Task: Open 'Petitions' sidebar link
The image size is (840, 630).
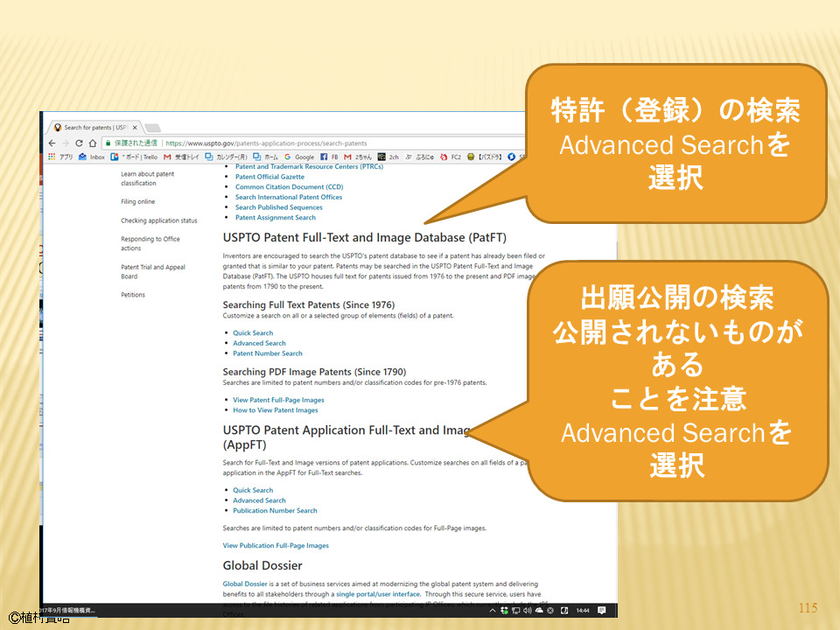Action: (x=133, y=295)
